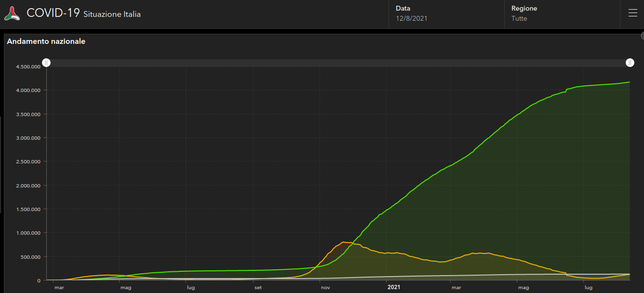This screenshot has width=644, height=293.
Task: Click the 'set' month label on x-axis
Action: [x=258, y=288]
